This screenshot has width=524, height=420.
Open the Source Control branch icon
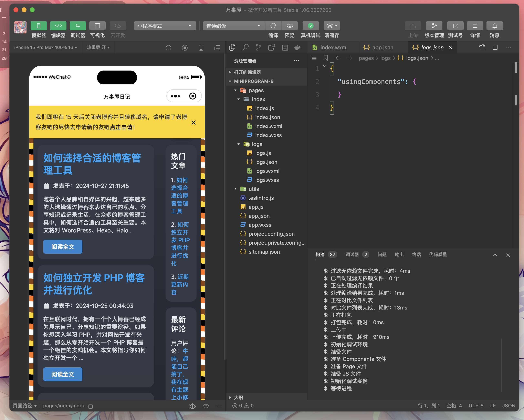tap(258, 47)
